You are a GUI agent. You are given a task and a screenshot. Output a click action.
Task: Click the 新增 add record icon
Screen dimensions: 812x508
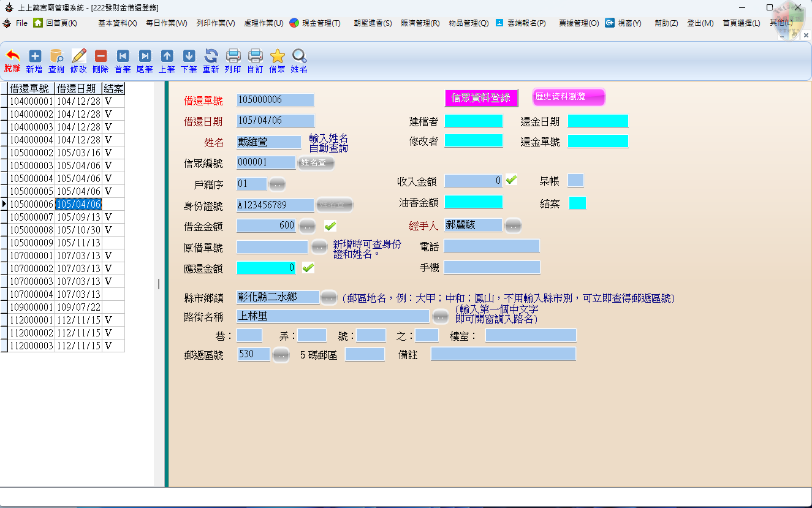34,56
